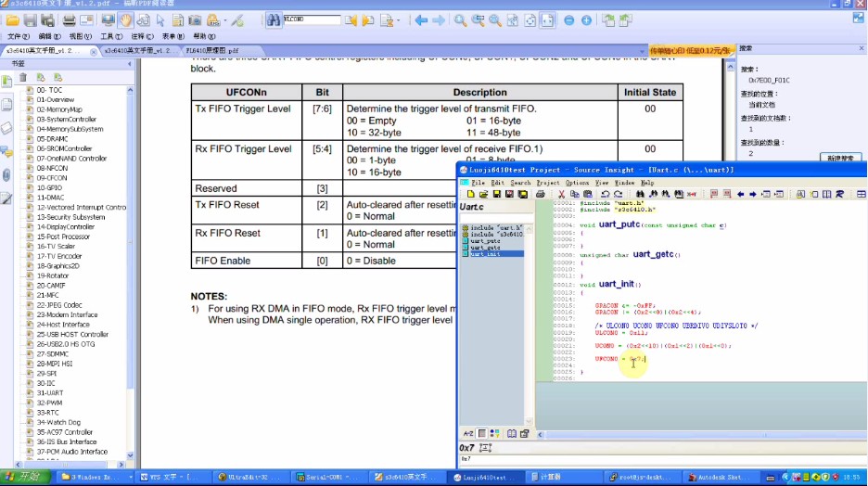This screenshot has height=486, width=868.
Task: Select uart_putc in Source Insight symbol list
Action: click(486, 241)
